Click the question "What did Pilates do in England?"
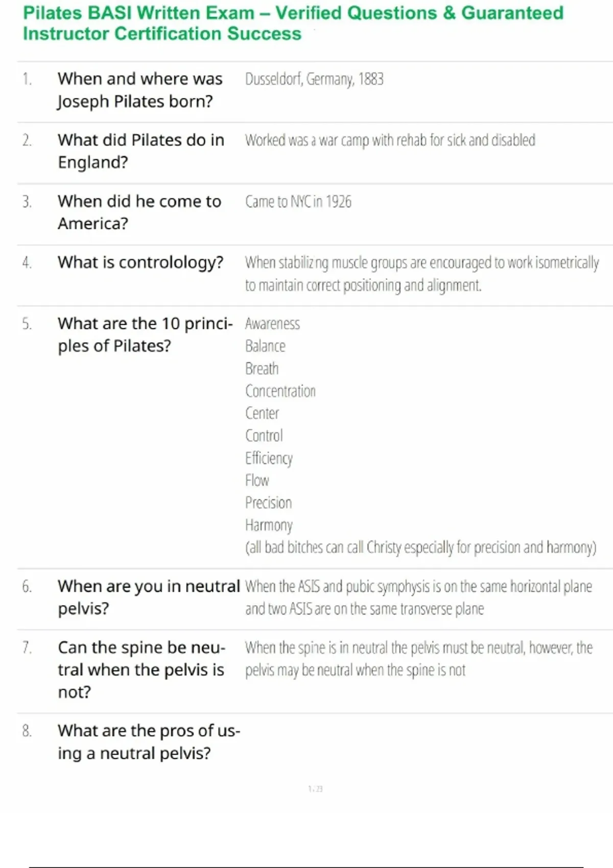Screen dimensions: 613x868 (x=140, y=151)
